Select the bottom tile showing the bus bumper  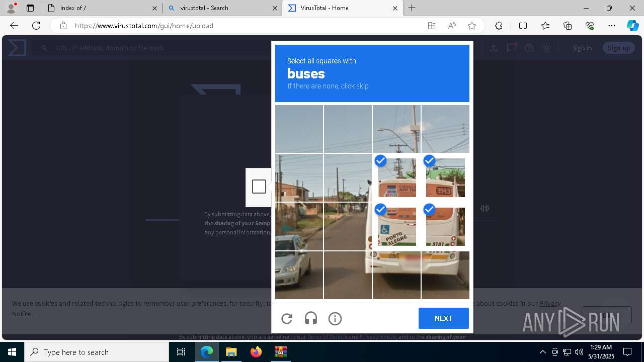396,275
